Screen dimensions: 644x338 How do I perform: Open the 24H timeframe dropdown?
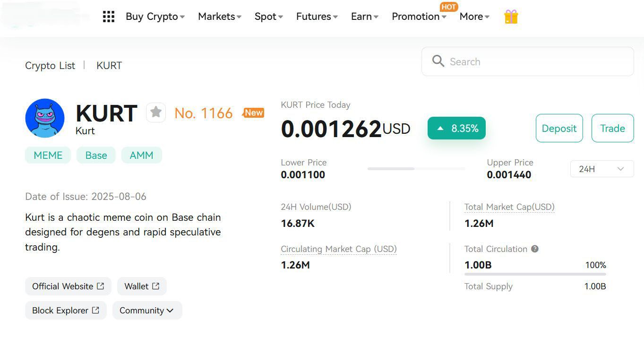601,169
